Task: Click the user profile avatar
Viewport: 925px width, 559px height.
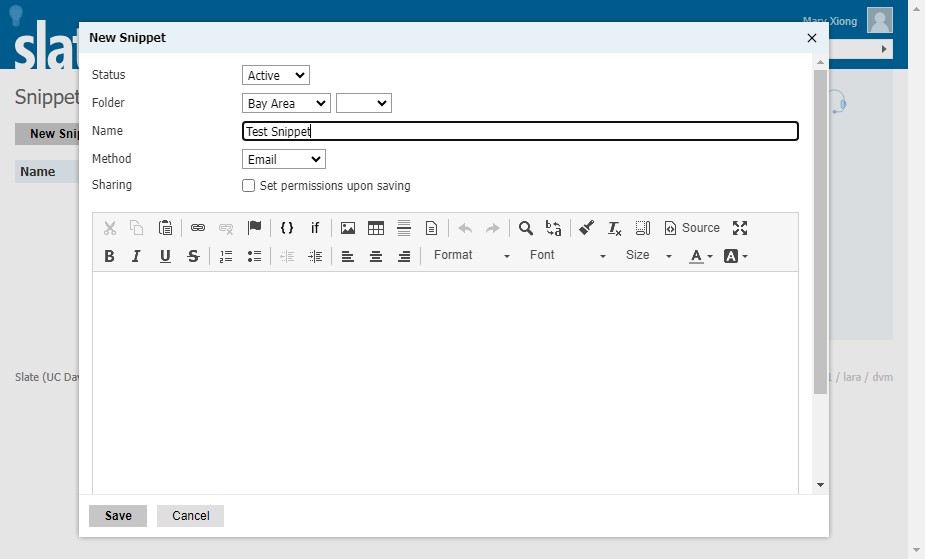Action: tap(880, 20)
